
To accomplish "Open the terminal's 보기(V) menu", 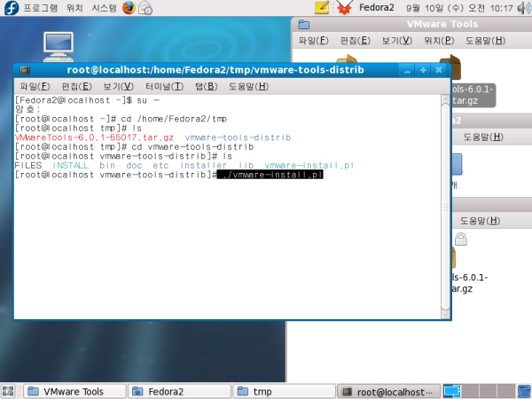I will point(119,87).
